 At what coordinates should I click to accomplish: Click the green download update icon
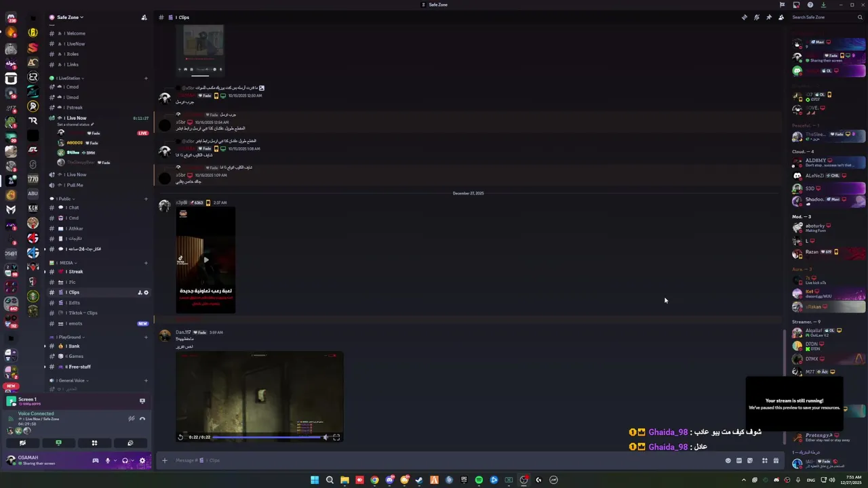coord(824,5)
